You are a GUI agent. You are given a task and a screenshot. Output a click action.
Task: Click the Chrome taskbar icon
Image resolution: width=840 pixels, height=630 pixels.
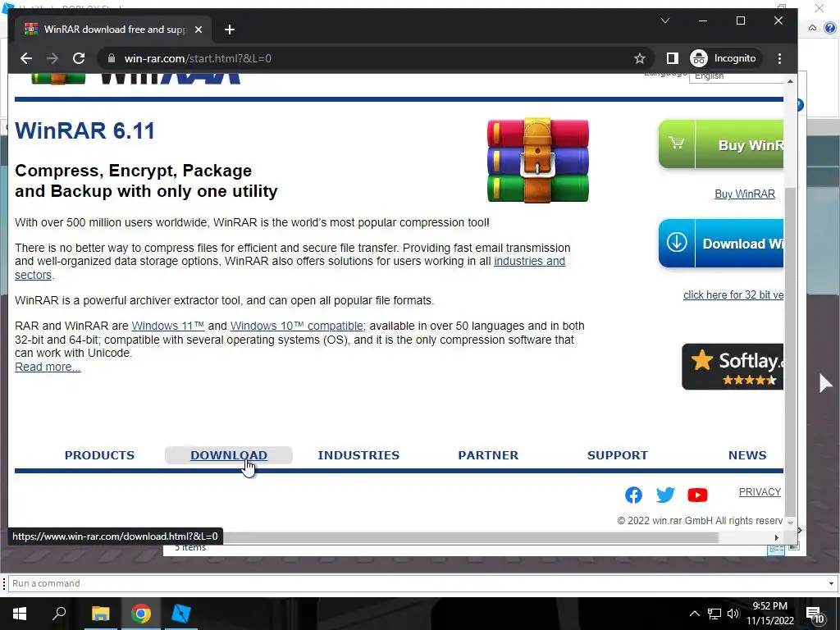141,614
